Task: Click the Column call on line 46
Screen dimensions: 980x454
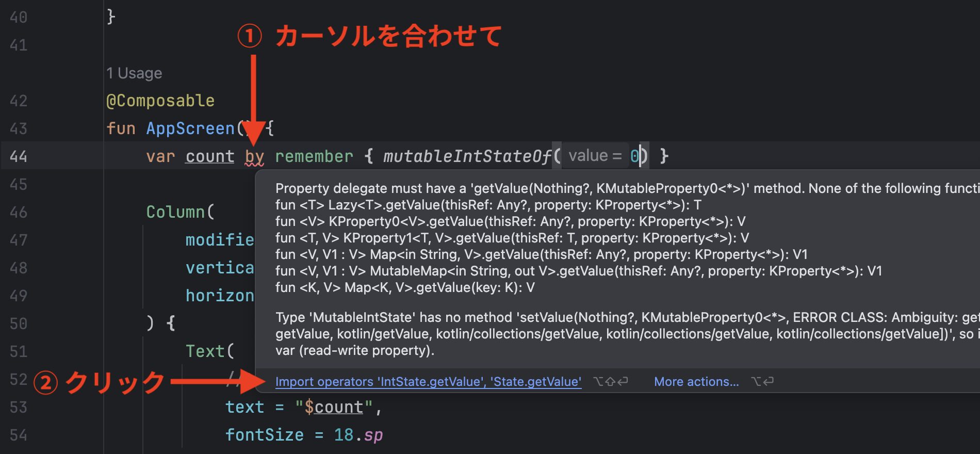Action: click(175, 212)
